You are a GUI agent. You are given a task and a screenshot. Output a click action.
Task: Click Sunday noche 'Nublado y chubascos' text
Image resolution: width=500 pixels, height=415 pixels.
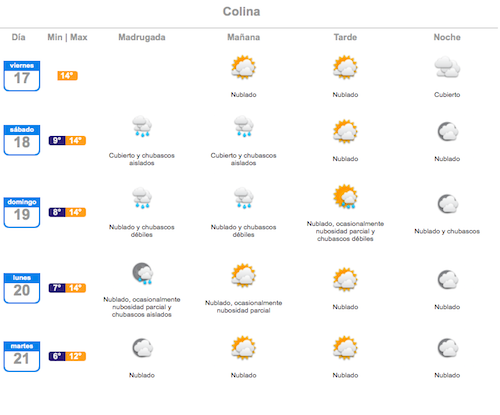pos(447,231)
